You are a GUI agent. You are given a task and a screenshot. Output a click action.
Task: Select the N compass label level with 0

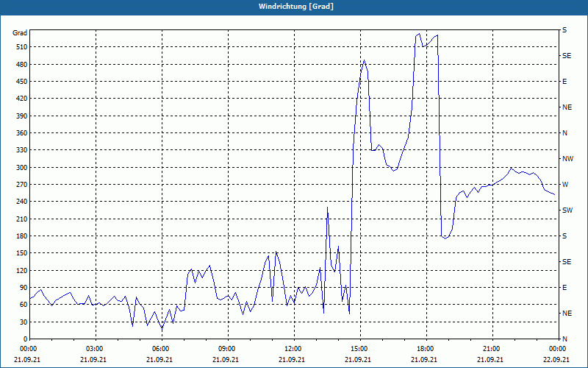[x=564, y=339]
